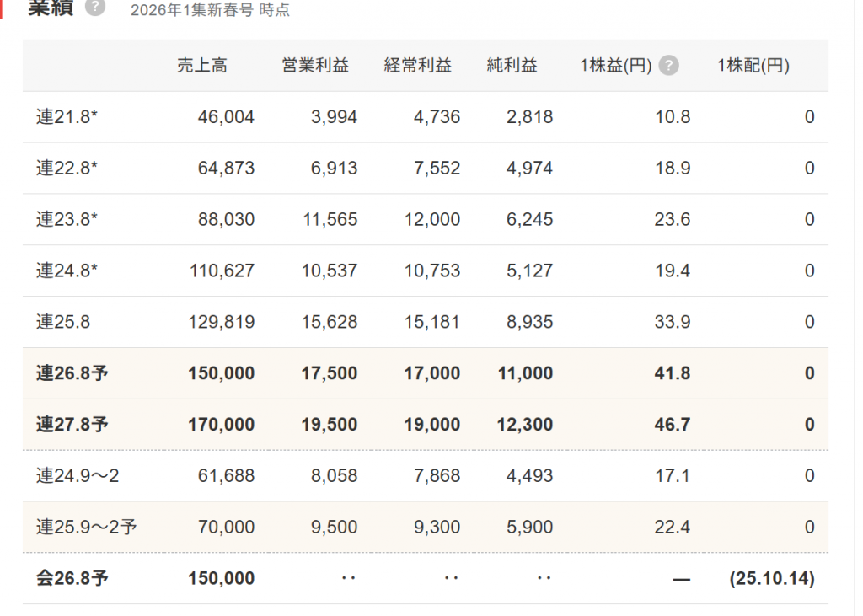The image size is (863, 616).
Task: Click the 1株配(円) column header
Action: click(x=753, y=66)
